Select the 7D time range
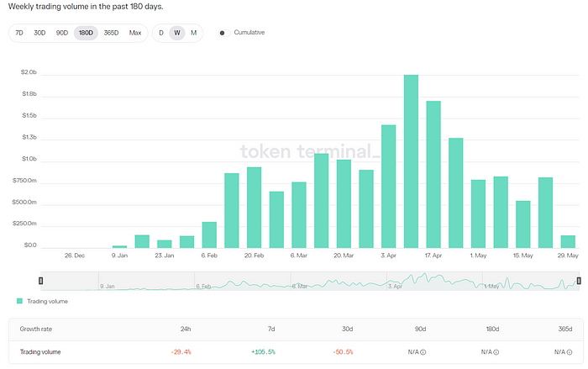 tap(19, 33)
